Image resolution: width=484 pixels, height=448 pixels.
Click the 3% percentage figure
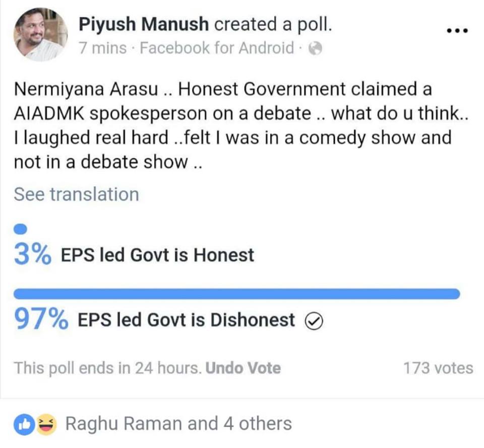(x=32, y=255)
